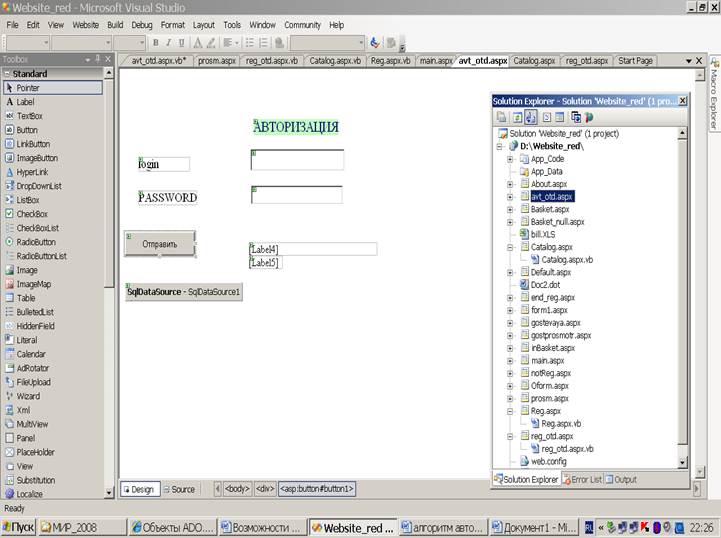
Task: Collapse the Standard toolbox section
Action: coord(7,74)
